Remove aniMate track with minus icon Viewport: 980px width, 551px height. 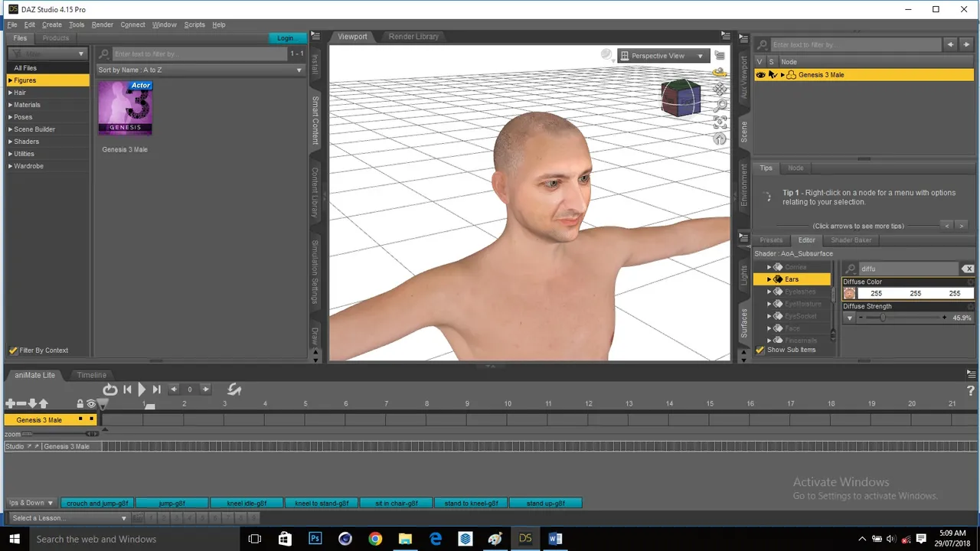[21, 403]
